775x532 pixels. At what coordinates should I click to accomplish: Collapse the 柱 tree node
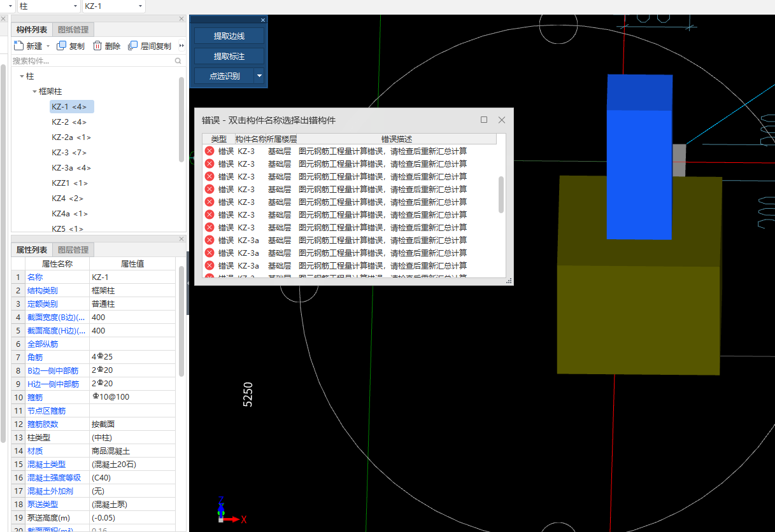click(22, 76)
